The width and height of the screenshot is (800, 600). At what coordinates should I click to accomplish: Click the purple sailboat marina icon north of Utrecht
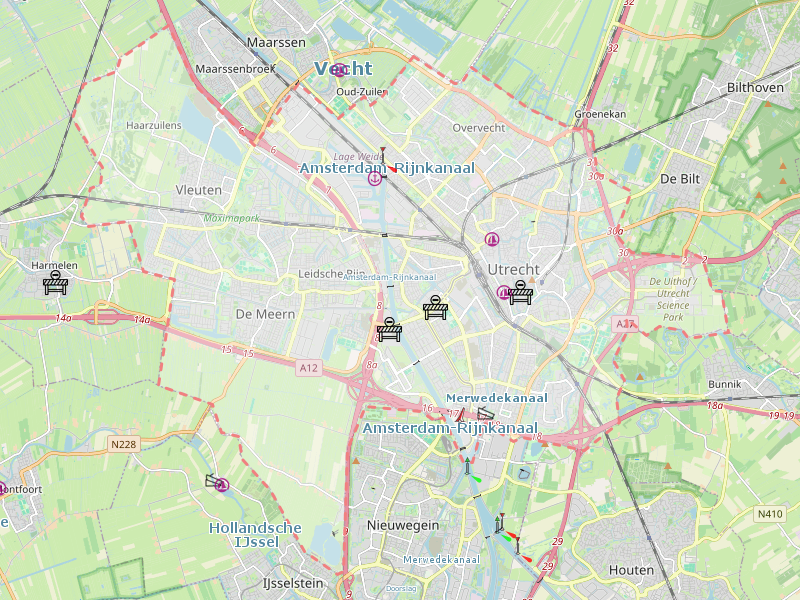click(x=492, y=239)
